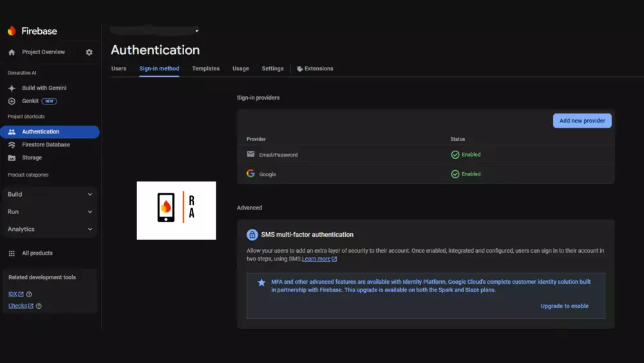Click the Provider column header
This screenshot has width=644, height=363.
point(256,139)
